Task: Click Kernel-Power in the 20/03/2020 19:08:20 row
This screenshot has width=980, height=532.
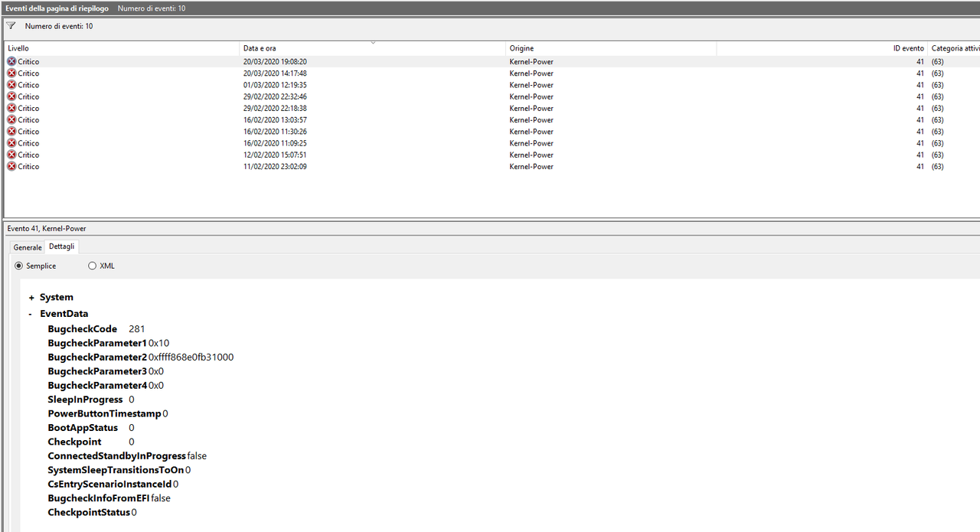Action: point(531,61)
